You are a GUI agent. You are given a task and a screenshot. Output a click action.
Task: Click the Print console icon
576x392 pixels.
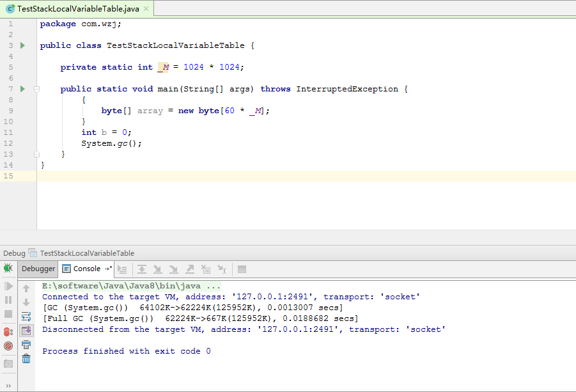pyautogui.click(x=26, y=345)
